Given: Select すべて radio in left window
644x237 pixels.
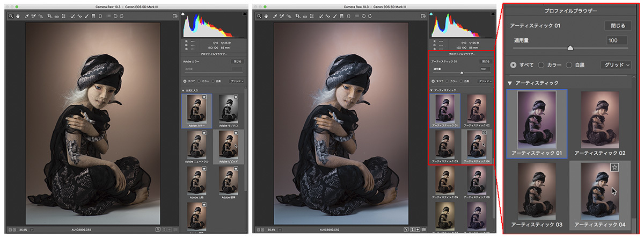Looking at the screenshot, I should point(185,81).
